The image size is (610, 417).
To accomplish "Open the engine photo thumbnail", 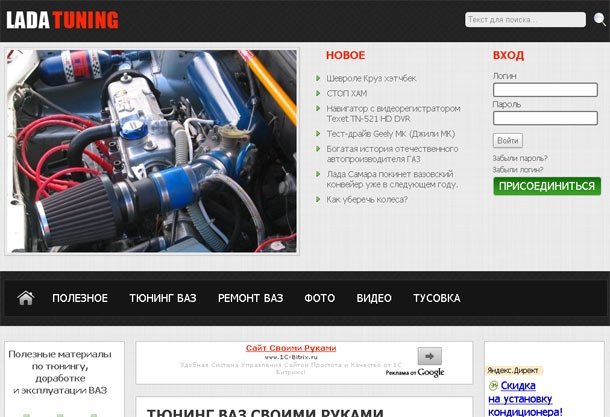I will (151, 151).
